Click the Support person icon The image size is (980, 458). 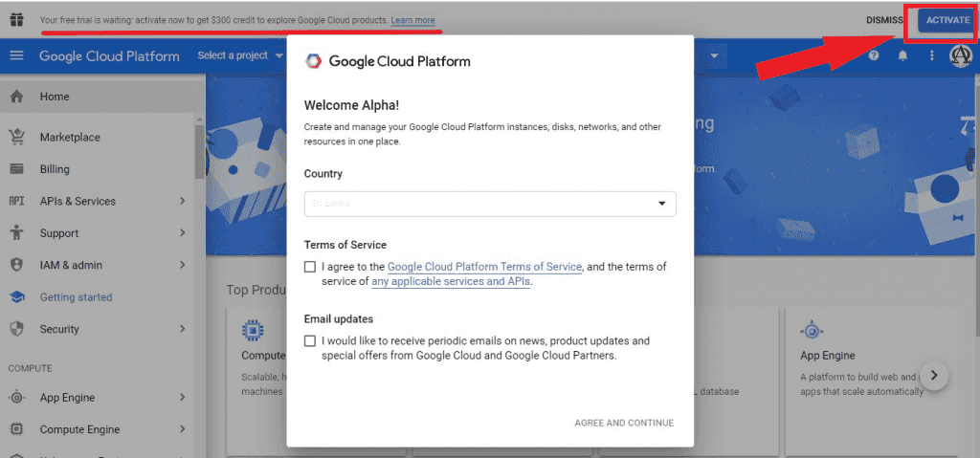(x=17, y=233)
